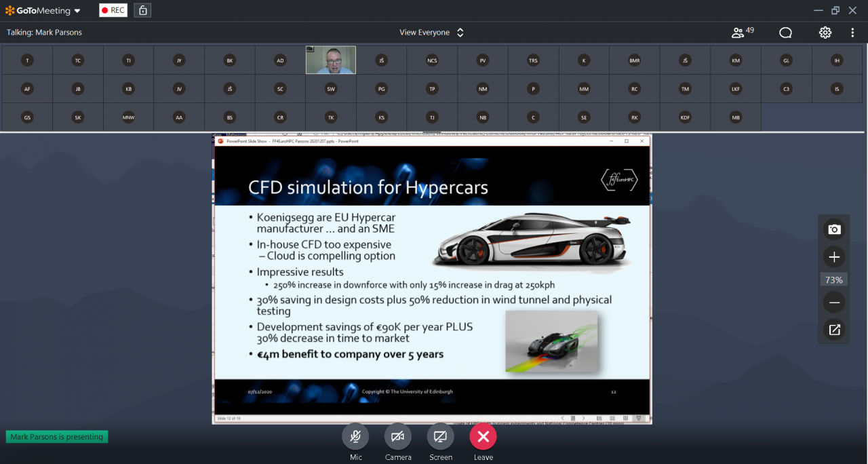Select participant tile LKF
This screenshot has height=464, width=868.
pyautogui.click(x=736, y=89)
